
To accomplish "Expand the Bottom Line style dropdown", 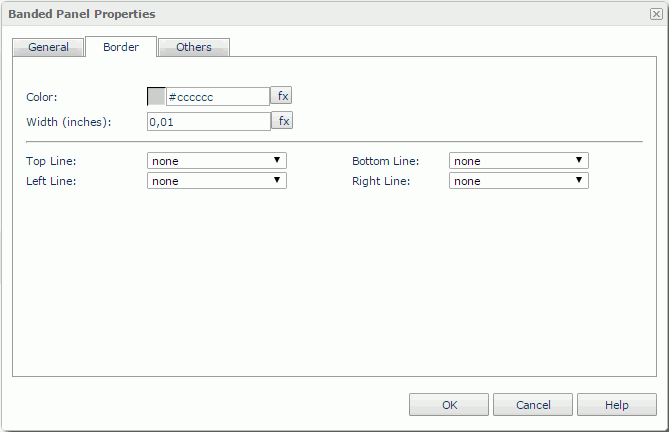I will 519,161.
